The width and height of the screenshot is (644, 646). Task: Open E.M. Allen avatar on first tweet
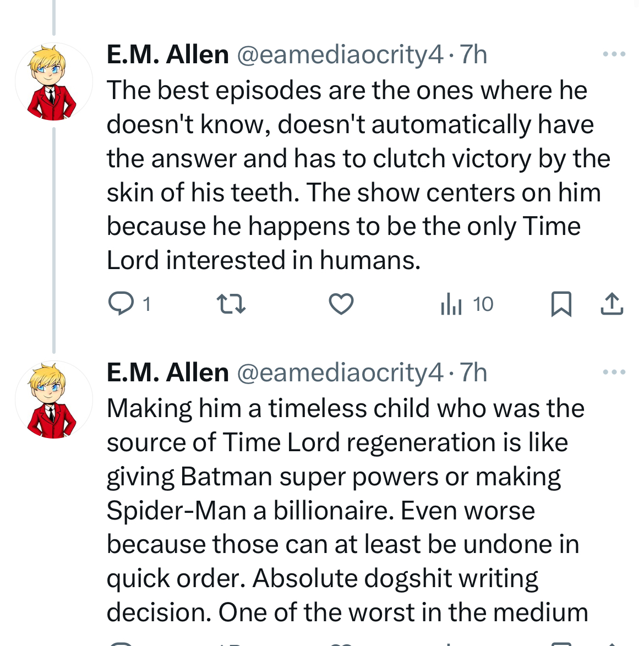pyautogui.click(x=53, y=81)
